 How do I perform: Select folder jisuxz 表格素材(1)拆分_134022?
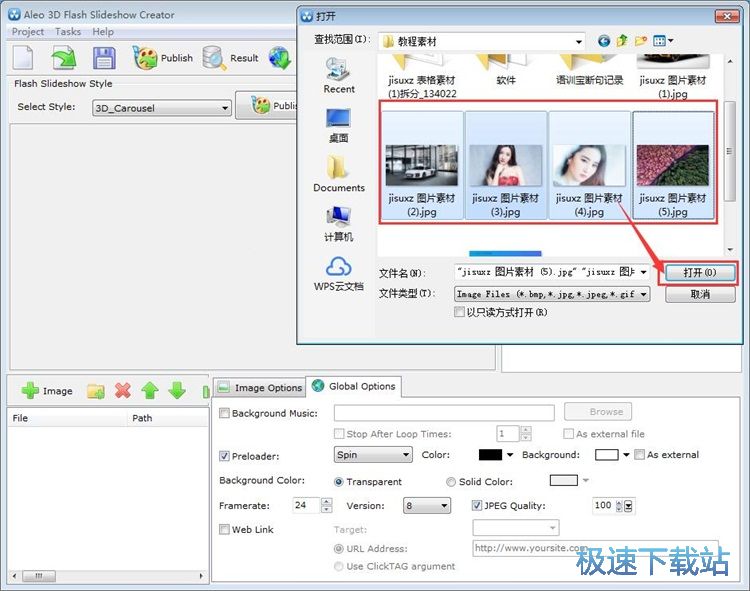pos(422,77)
